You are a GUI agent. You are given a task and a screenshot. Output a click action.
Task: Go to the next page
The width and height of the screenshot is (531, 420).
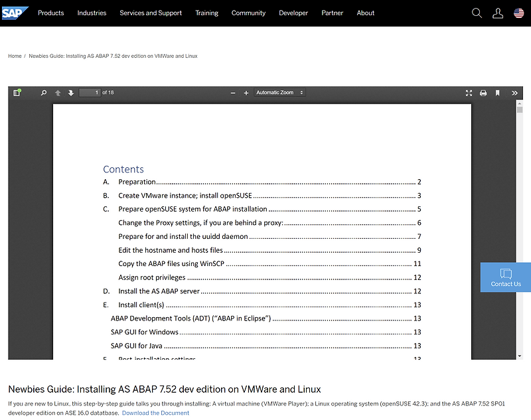point(71,92)
